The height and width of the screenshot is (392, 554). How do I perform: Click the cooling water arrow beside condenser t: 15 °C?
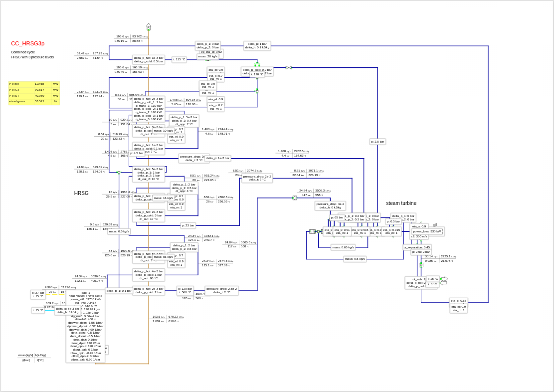pos(444,279)
